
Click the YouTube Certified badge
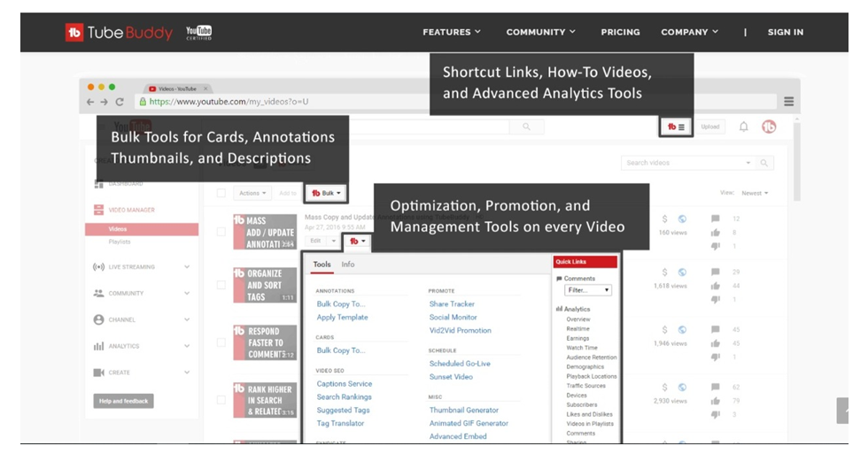pos(198,33)
